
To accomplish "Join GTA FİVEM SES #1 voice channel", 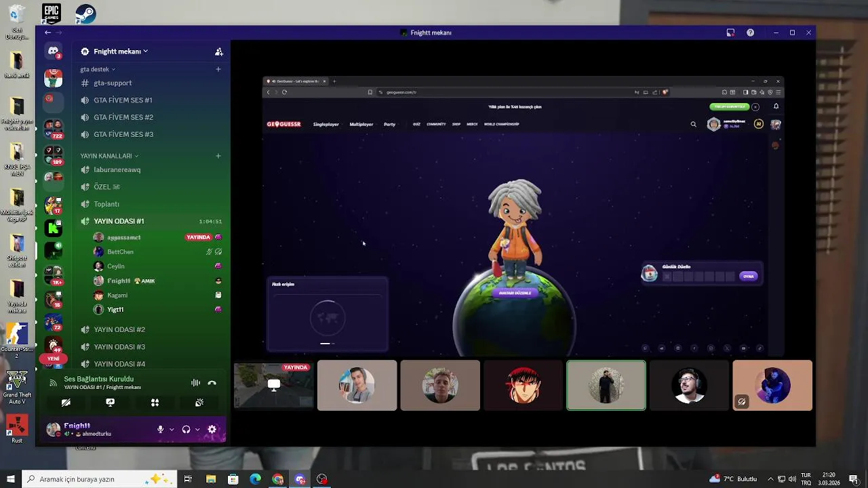I will [x=151, y=100].
